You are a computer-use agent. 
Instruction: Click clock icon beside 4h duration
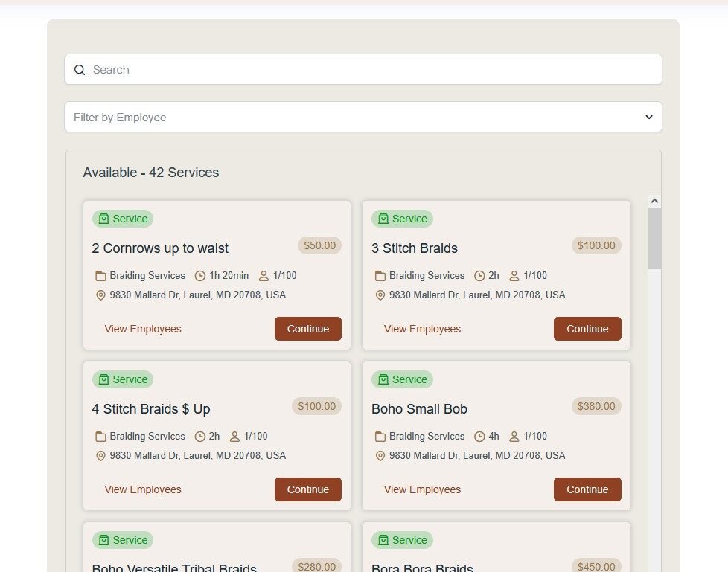coord(479,437)
